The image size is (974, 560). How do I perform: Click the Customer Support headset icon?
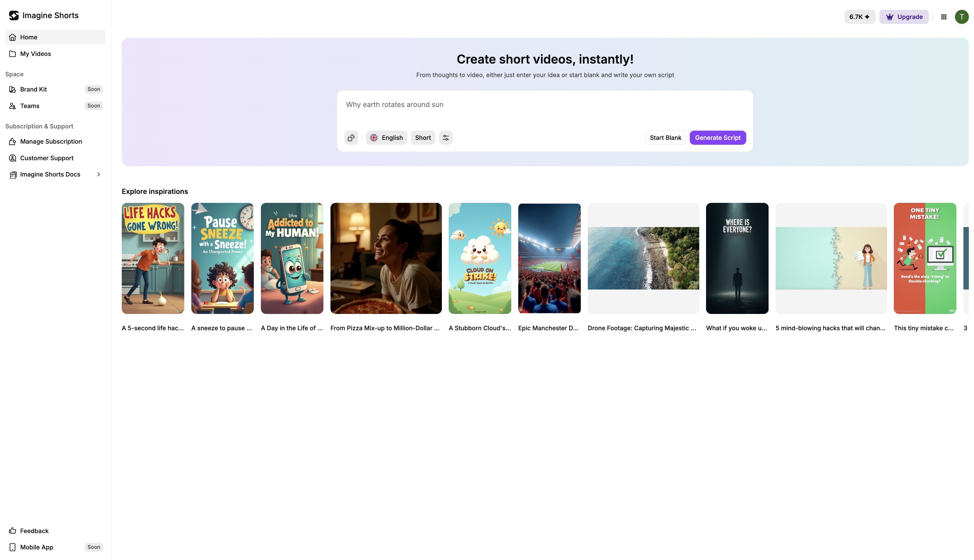coord(13,158)
